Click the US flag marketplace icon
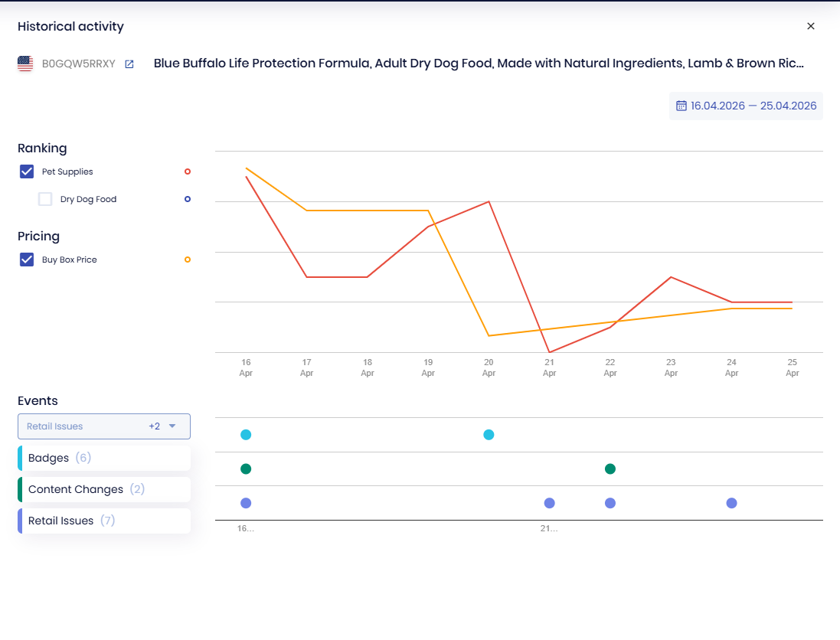 coord(25,64)
